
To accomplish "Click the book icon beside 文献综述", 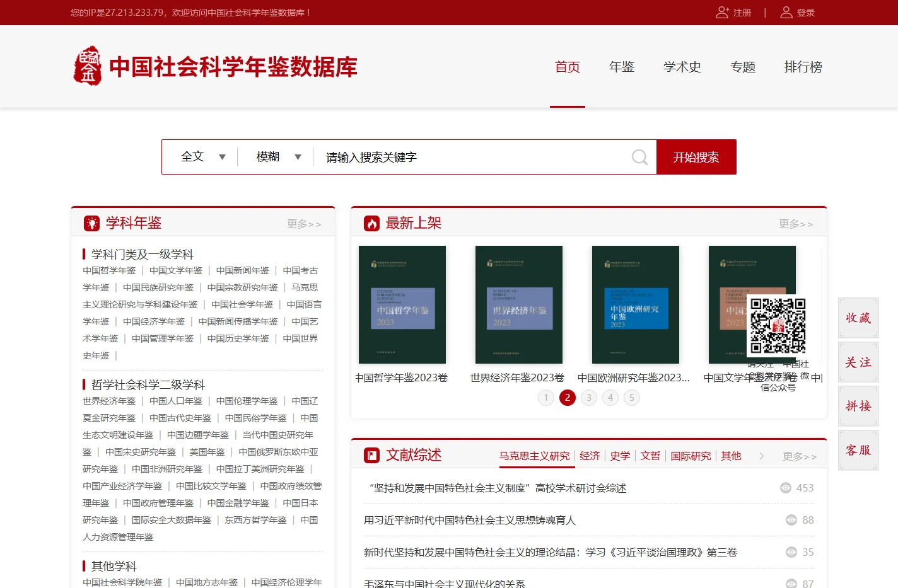I will (x=371, y=455).
